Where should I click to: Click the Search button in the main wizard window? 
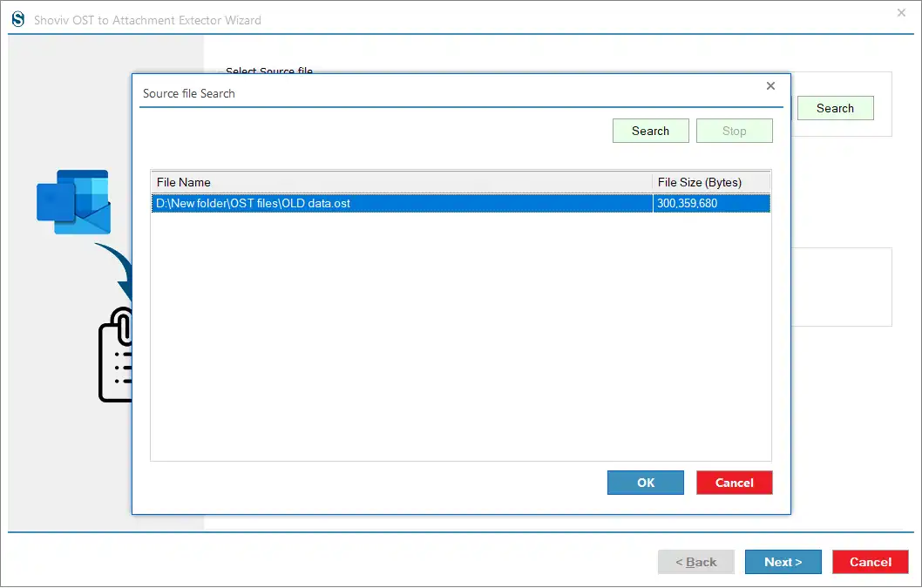tap(836, 108)
